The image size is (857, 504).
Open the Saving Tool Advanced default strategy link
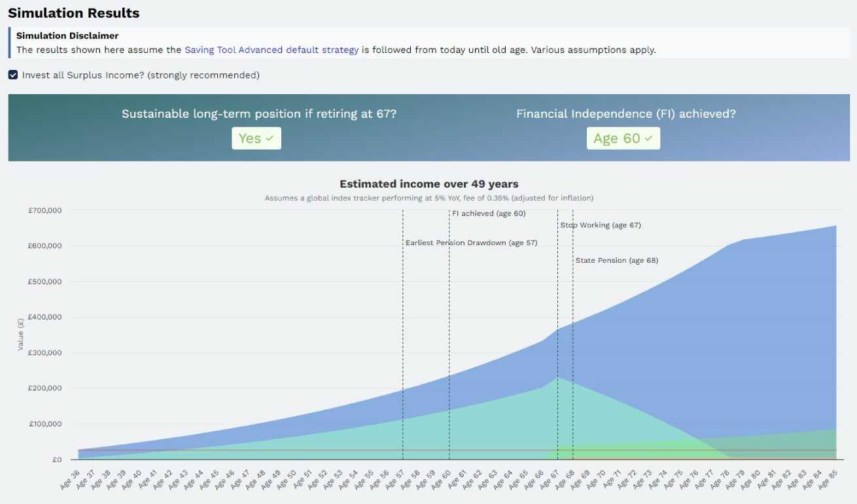(271, 50)
